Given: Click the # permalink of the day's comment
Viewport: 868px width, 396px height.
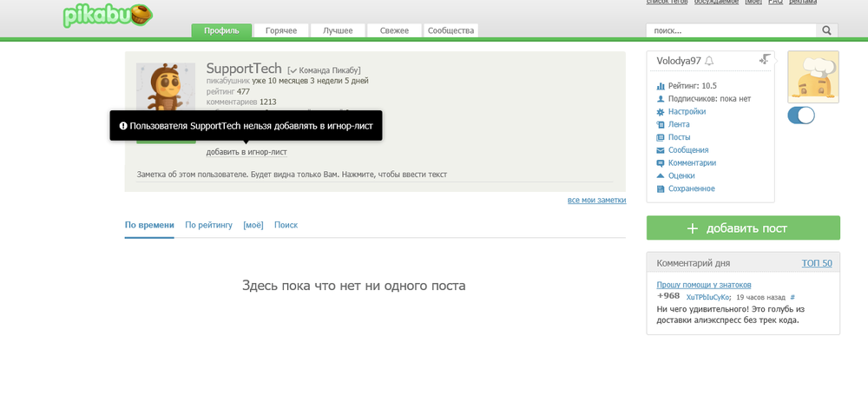Looking at the screenshot, I should click(x=792, y=297).
